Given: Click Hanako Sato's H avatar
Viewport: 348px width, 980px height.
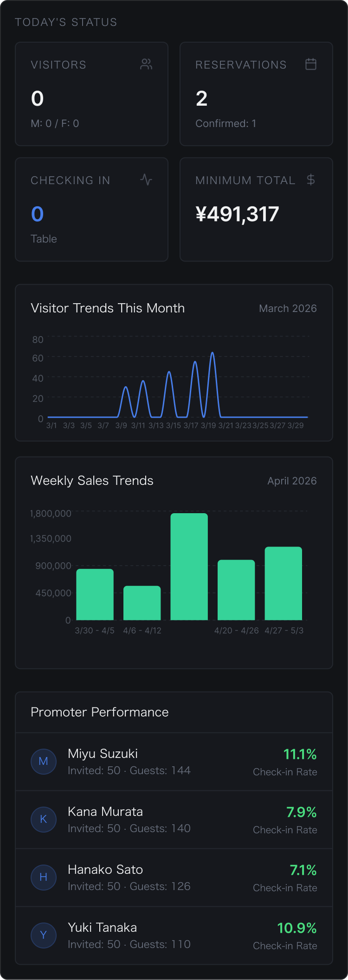Looking at the screenshot, I should 44,877.
